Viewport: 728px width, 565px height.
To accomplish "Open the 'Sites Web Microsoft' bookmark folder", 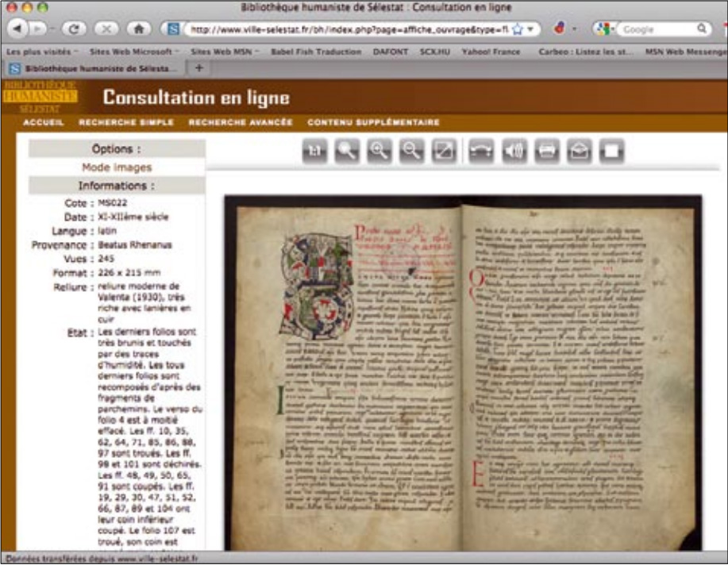I will [133, 52].
